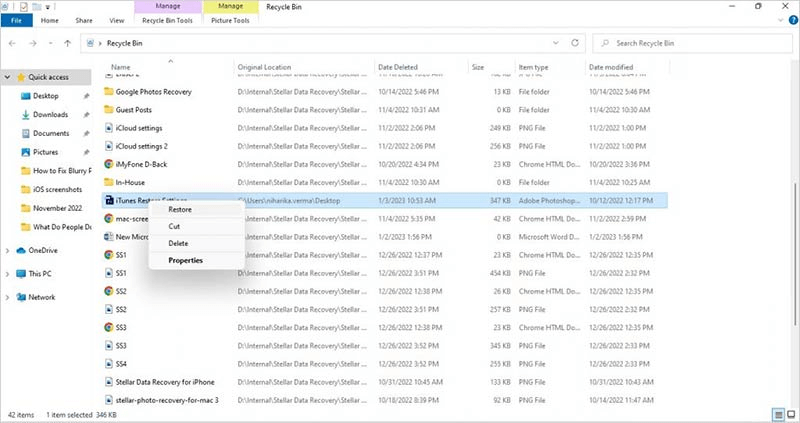Viewport: 800px width, 423px height.
Task: Go up one folder level
Action: point(67,43)
